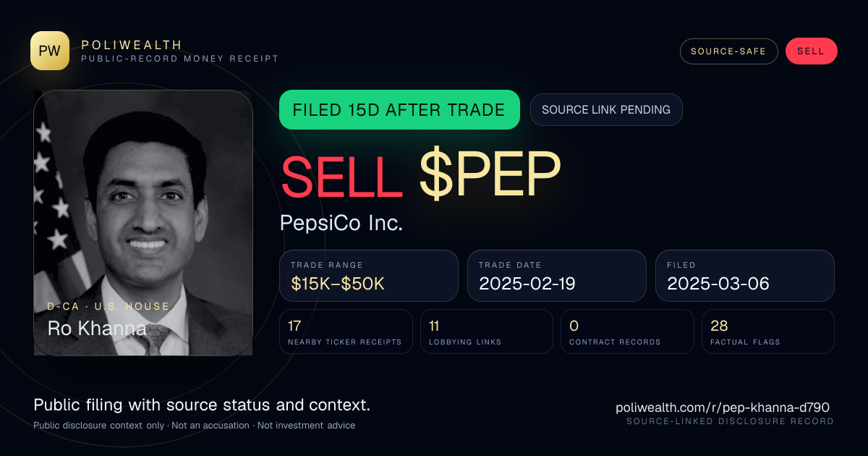Click the Ro Khanna portrait photo

pyautogui.click(x=143, y=223)
